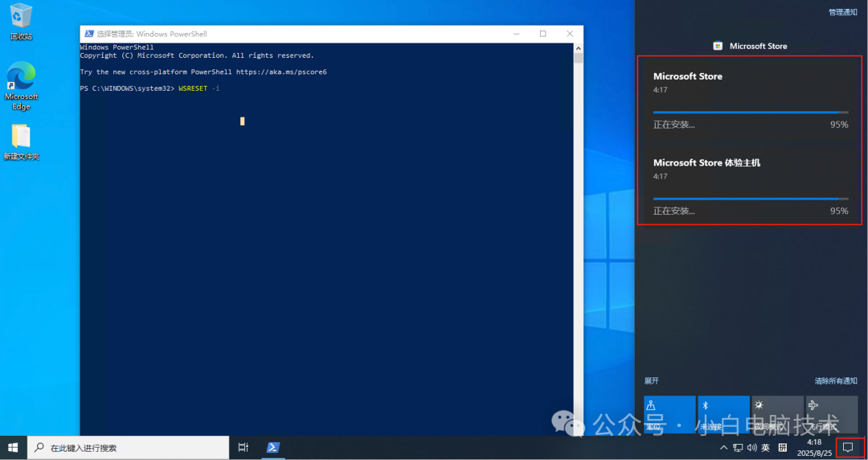Show hidden tray icons chevron
Screen dimensions: 868x460
pos(723,448)
